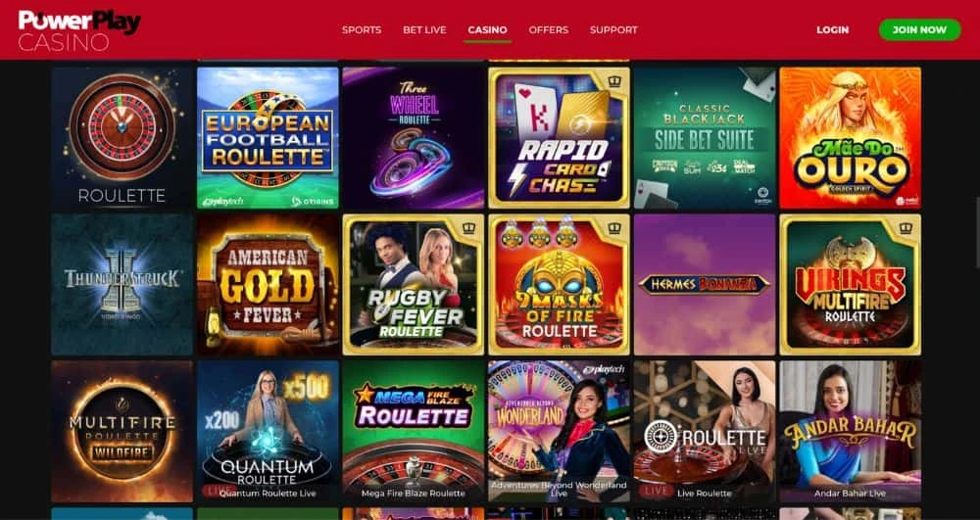Open the Support page
Screen dimensions: 980x520
(613, 30)
